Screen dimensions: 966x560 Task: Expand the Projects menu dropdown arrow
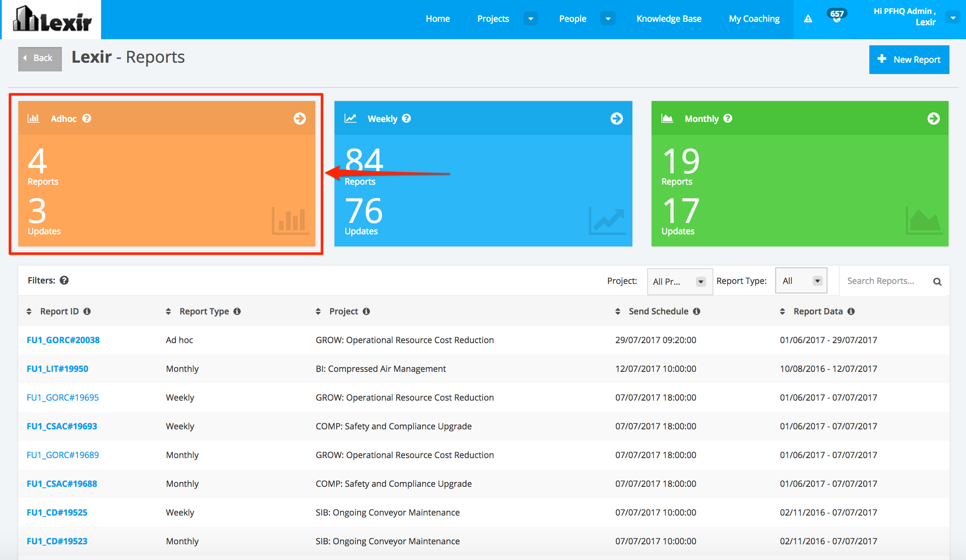pyautogui.click(x=530, y=19)
